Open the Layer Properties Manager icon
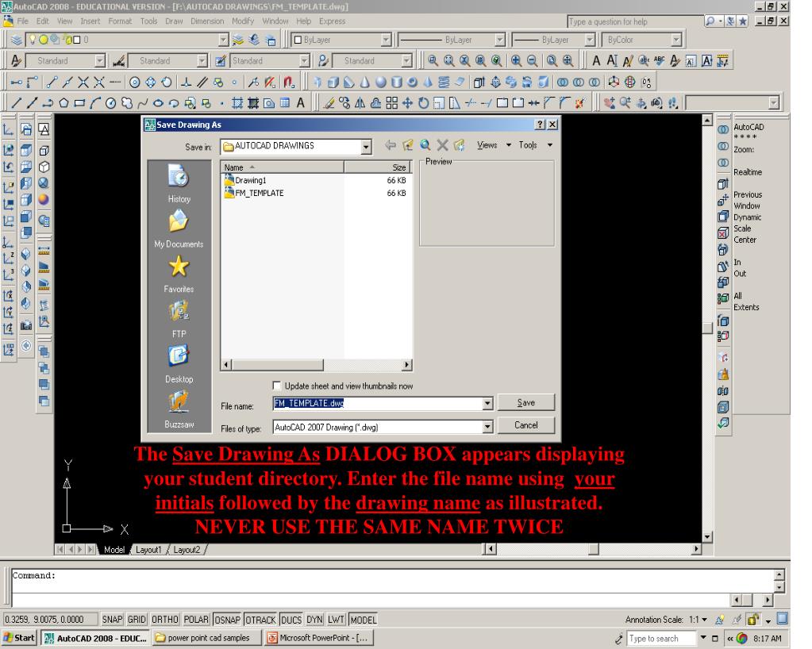812x649 pixels. [17, 40]
